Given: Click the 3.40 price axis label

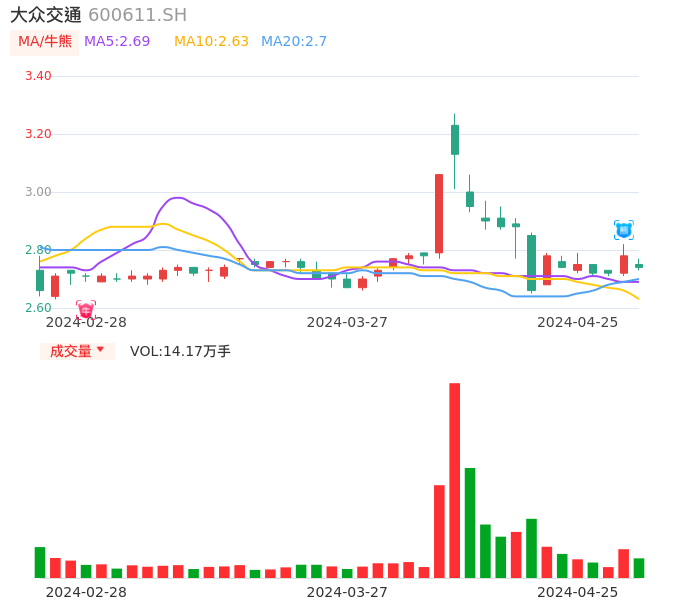Looking at the screenshot, I should (38, 76).
